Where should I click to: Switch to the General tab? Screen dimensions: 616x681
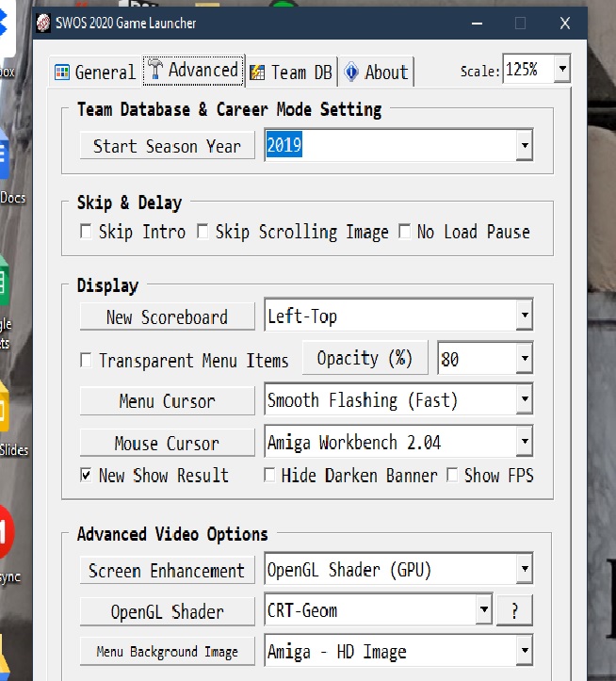tap(94, 72)
